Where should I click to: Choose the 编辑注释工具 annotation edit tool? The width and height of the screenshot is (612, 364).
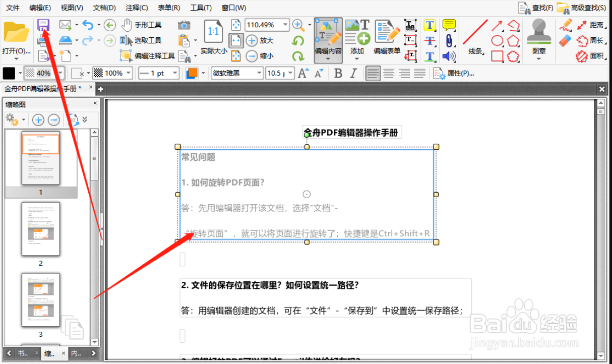(147, 55)
